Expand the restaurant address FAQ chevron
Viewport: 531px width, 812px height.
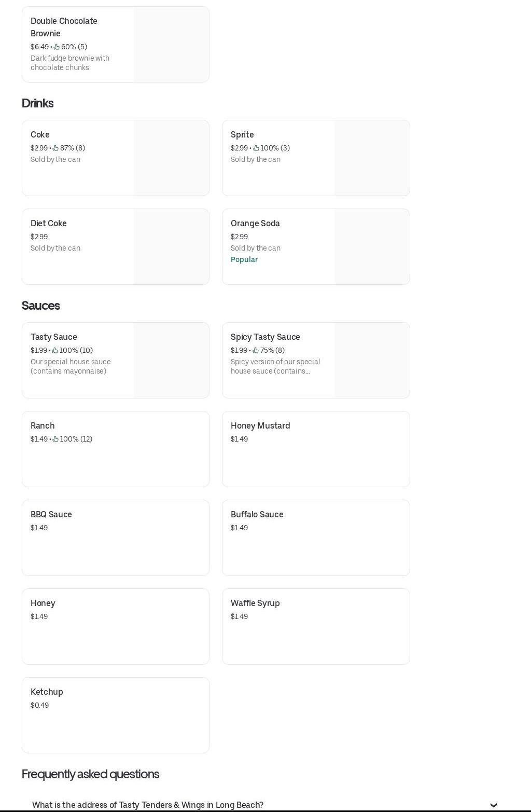click(x=493, y=805)
